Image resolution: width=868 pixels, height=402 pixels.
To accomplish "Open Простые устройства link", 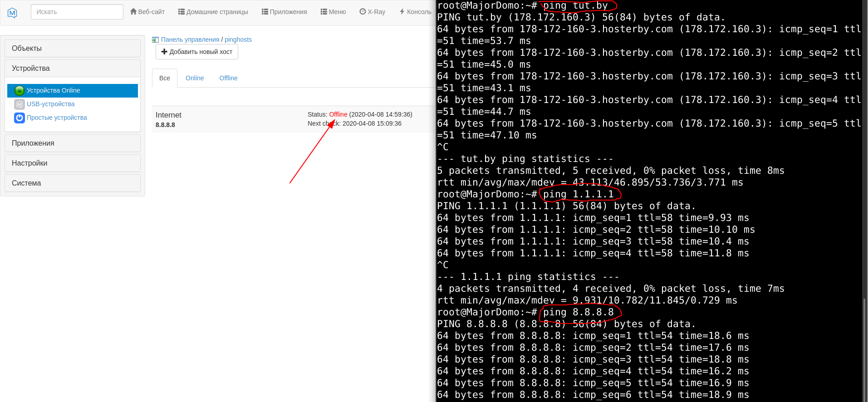I will pos(57,118).
